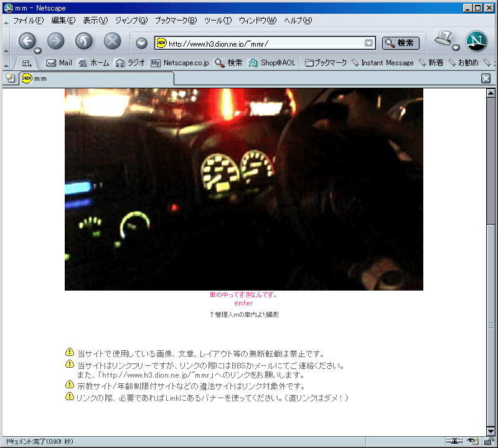Open the ファイル(F) menu
Viewport: 498px width, 448px height.
pos(28,21)
